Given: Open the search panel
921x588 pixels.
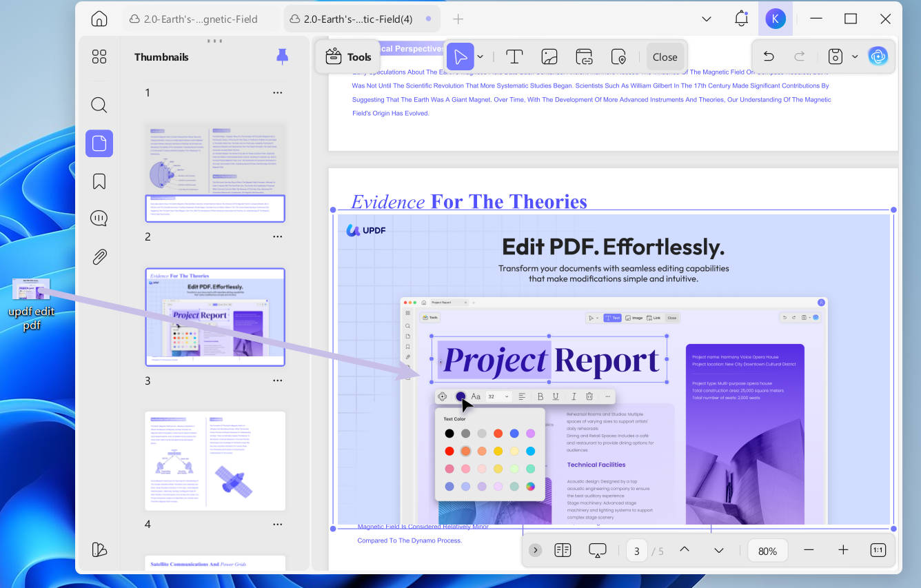Looking at the screenshot, I should [99, 105].
